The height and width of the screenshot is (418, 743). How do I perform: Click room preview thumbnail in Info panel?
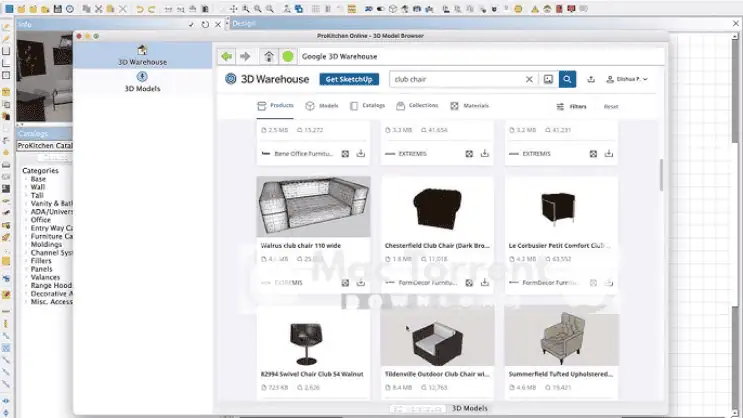45,76
